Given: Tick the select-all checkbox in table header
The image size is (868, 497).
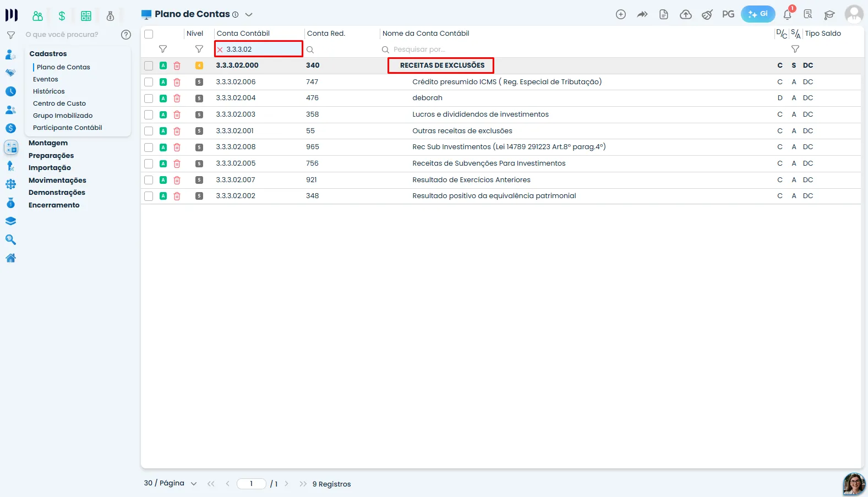Looking at the screenshot, I should point(149,34).
